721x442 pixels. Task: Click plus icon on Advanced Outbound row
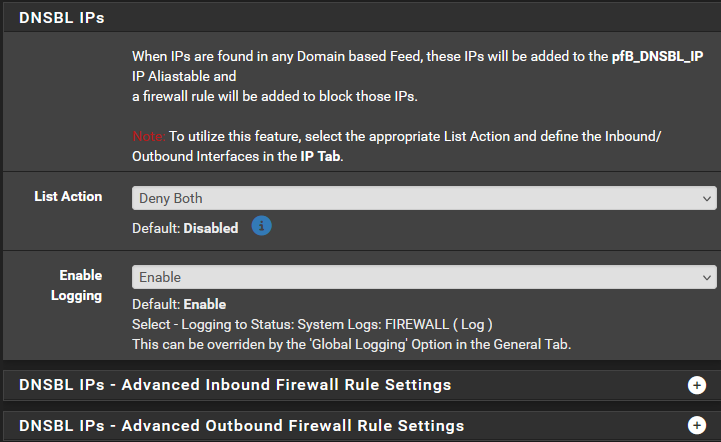pos(697,426)
